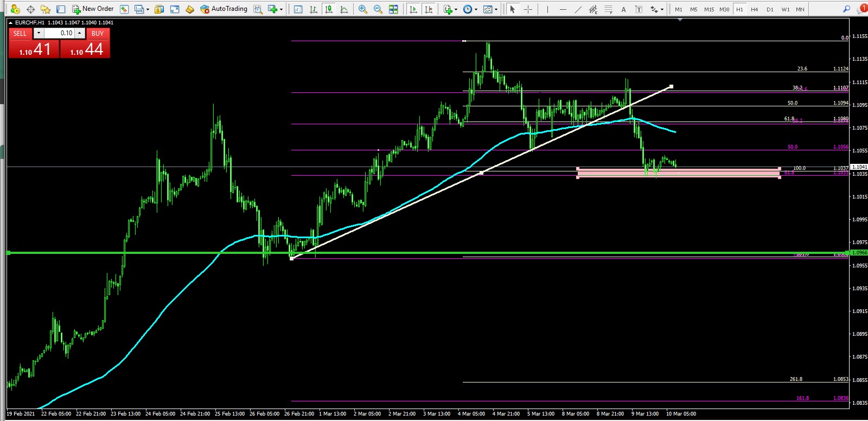Open MetaEditor gold book icon
Screen dimensions: 868x421
pos(189,9)
